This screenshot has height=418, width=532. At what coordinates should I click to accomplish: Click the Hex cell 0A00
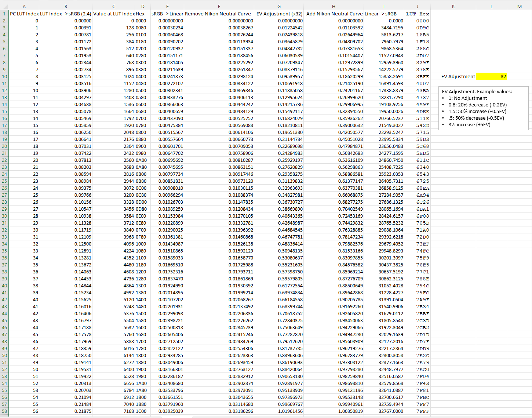pyautogui.click(x=143, y=160)
